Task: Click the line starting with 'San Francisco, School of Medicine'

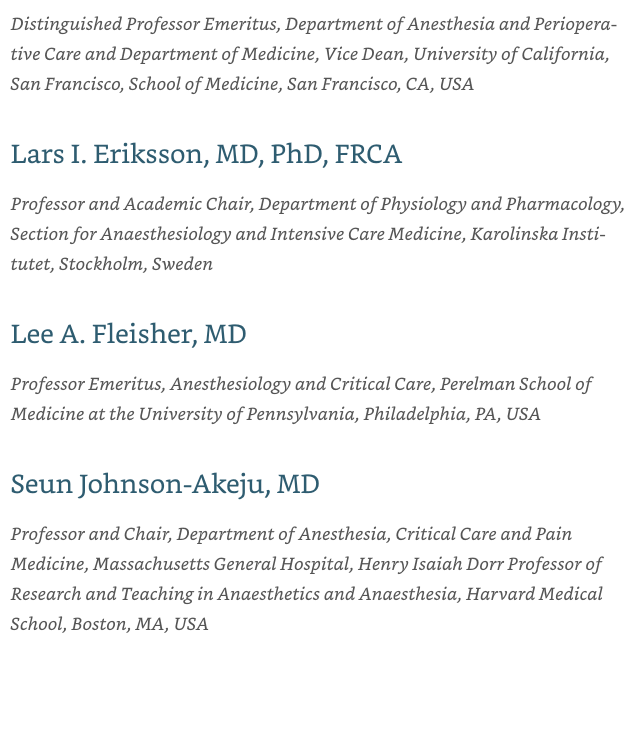Action: tap(242, 84)
